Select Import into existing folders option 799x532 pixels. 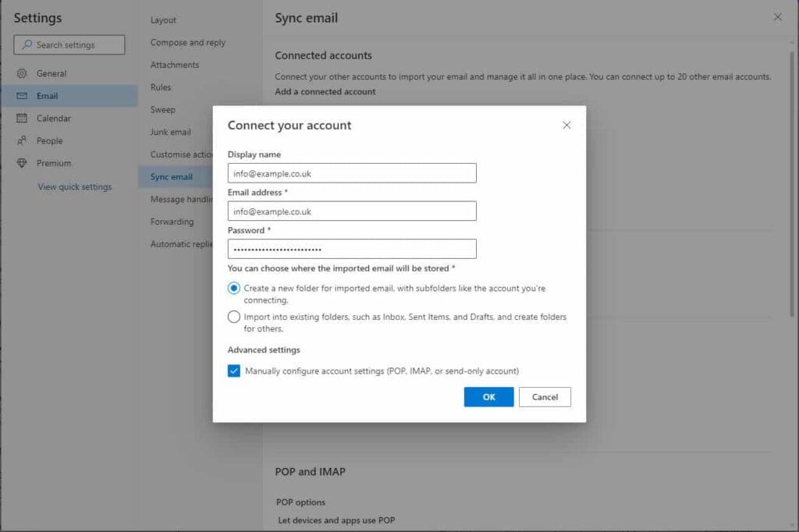(234, 317)
